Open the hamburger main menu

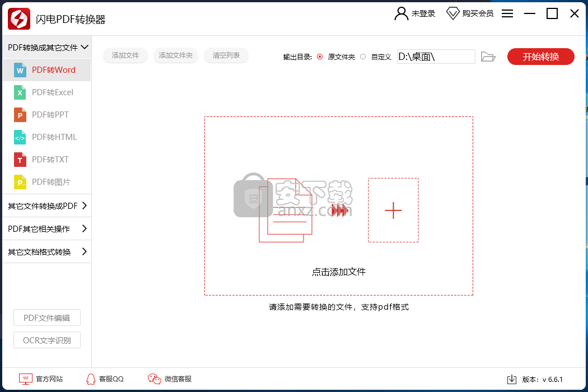[x=507, y=13]
